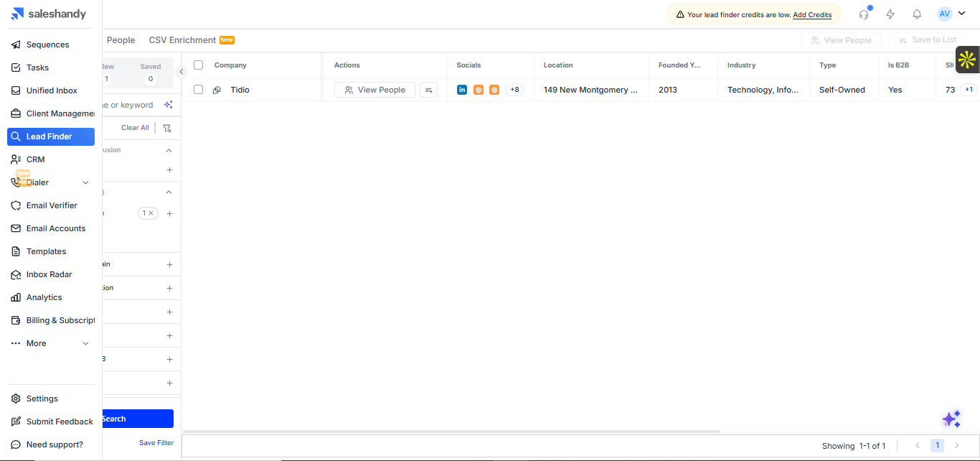Expand the filter row ending in 'ain'
This screenshot has width=980, height=461.
(170, 264)
